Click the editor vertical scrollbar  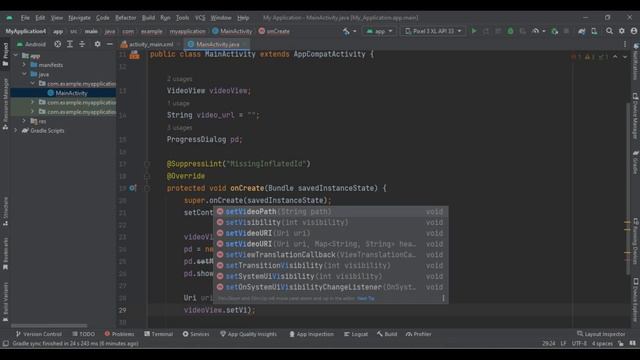coord(628,188)
